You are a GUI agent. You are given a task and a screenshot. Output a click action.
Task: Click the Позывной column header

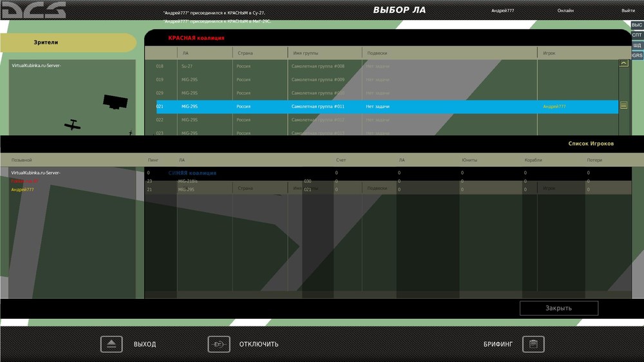[21, 160]
